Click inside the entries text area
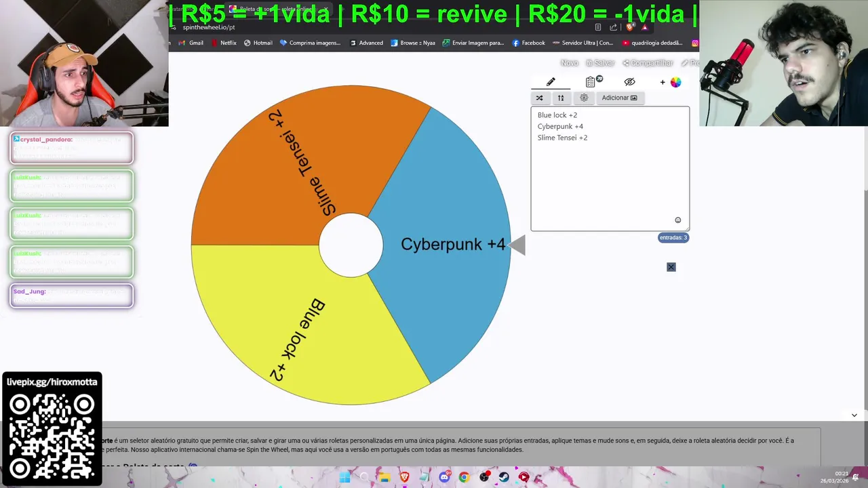The image size is (868, 488). click(x=610, y=169)
